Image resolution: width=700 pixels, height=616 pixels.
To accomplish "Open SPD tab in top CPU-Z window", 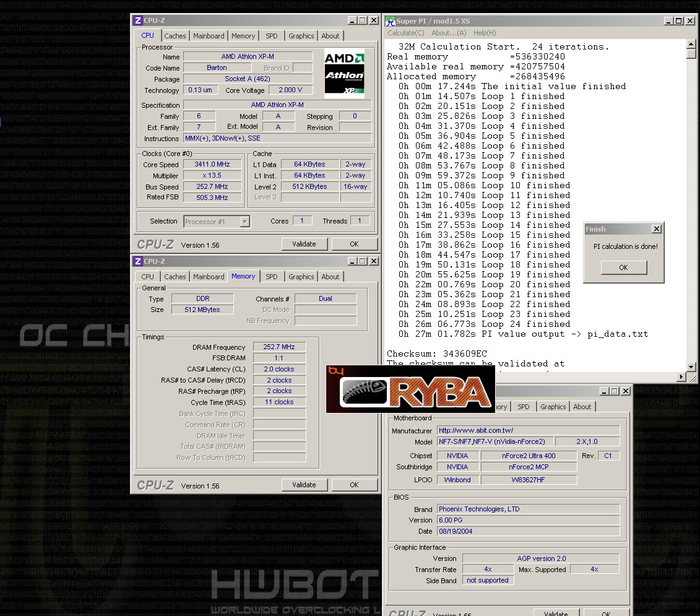I will click(x=272, y=36).
